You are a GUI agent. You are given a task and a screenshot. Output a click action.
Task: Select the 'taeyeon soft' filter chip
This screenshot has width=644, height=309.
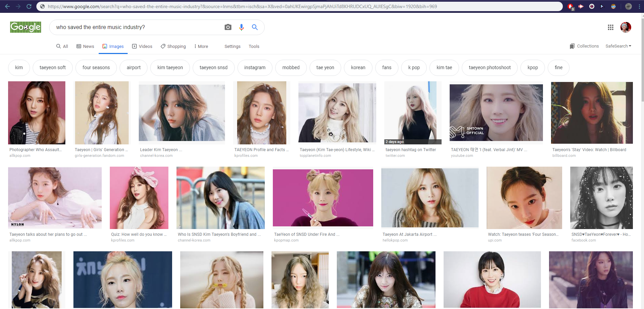click(53, 68)
